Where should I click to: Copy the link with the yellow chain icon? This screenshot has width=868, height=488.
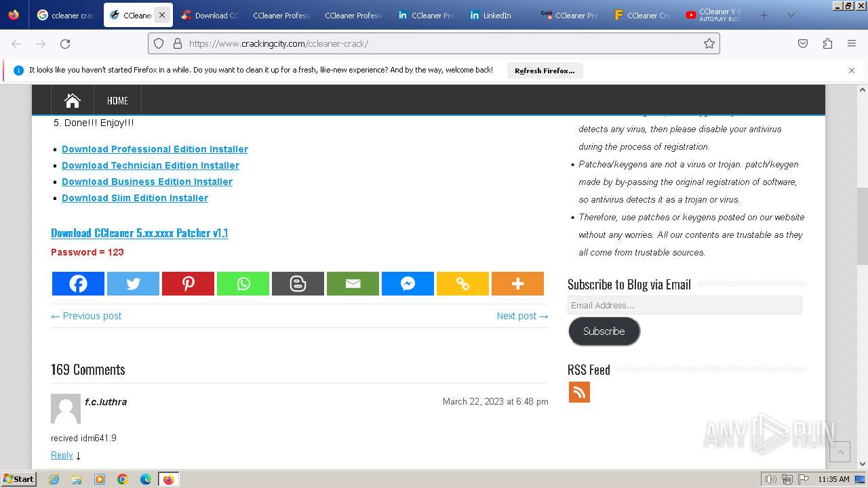[462, 284]
